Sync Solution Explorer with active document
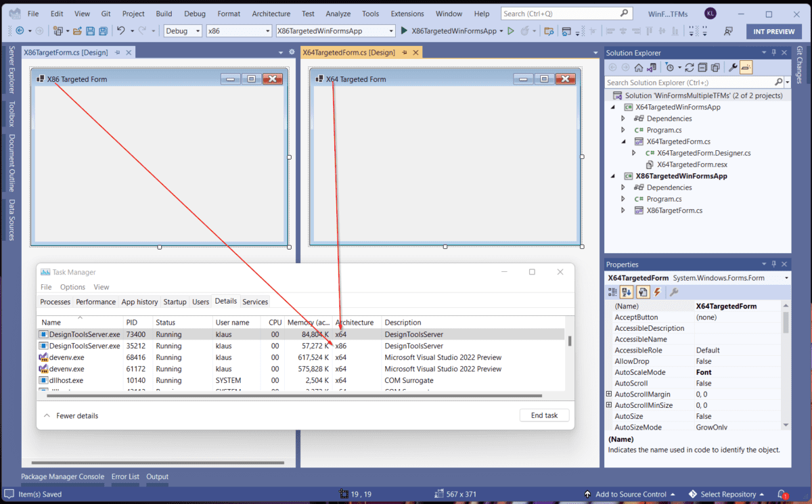The height and width of the screenshot is (504, 812). 651,67
